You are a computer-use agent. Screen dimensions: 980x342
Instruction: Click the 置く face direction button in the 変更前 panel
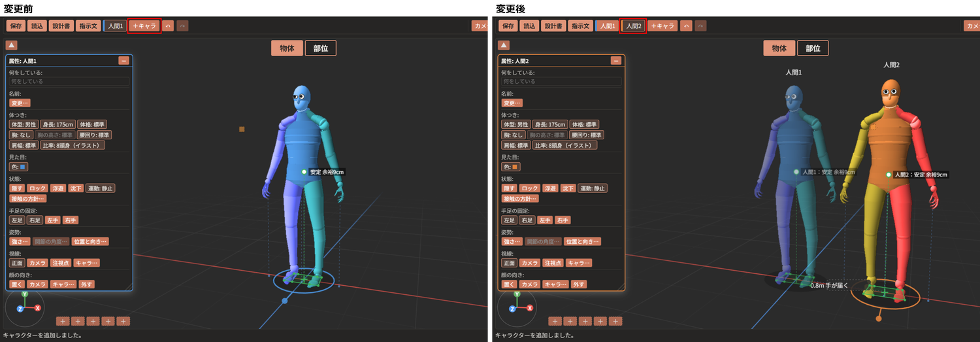17,284
